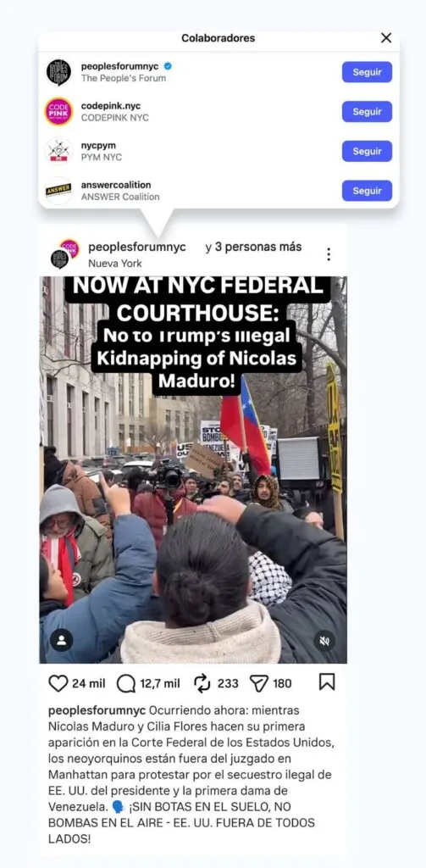This screenshot has width=426, height=868.
Task: Repost using the arrows icon
Action: tap(202, 684)
